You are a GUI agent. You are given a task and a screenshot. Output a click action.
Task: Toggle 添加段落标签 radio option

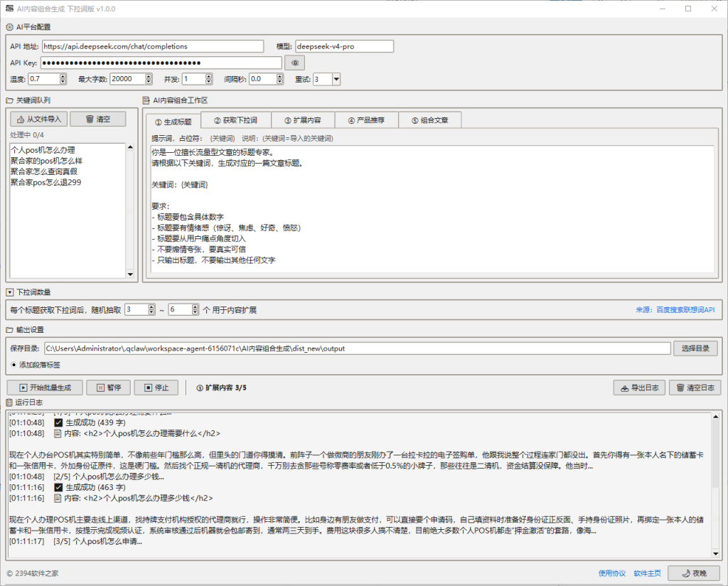click(x=36, y=365)
